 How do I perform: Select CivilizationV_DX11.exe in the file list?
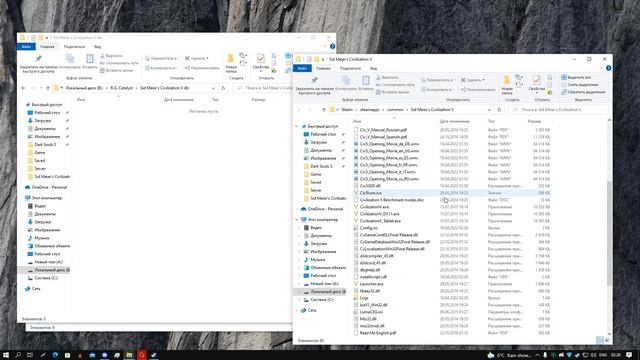(x=380, y=214)
